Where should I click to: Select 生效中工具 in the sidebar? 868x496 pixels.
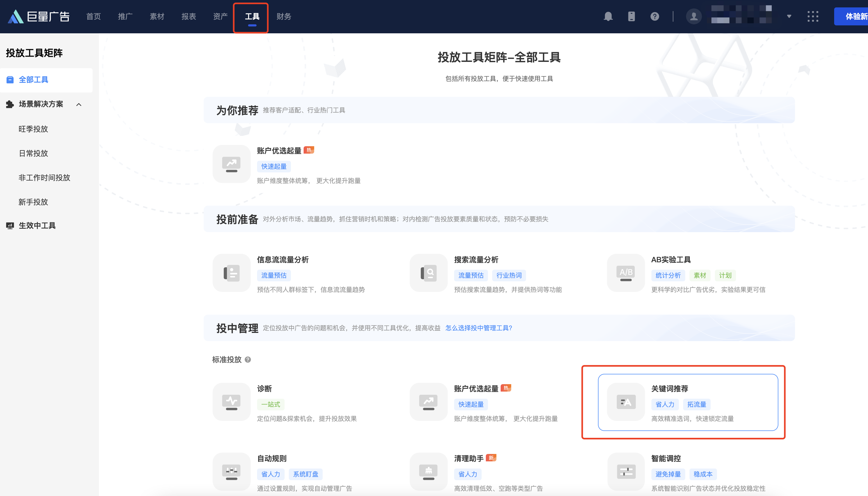point(37,226)
